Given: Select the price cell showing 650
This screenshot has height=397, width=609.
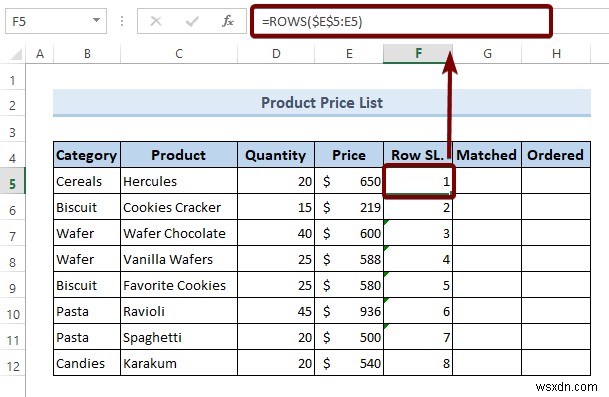Looking at the screenshot, I should pos(349,181).
